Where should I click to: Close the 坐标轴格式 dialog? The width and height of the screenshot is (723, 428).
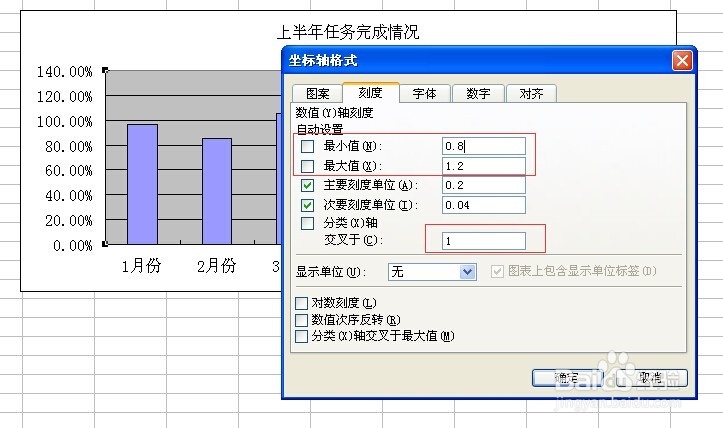(x=682, y=60)
